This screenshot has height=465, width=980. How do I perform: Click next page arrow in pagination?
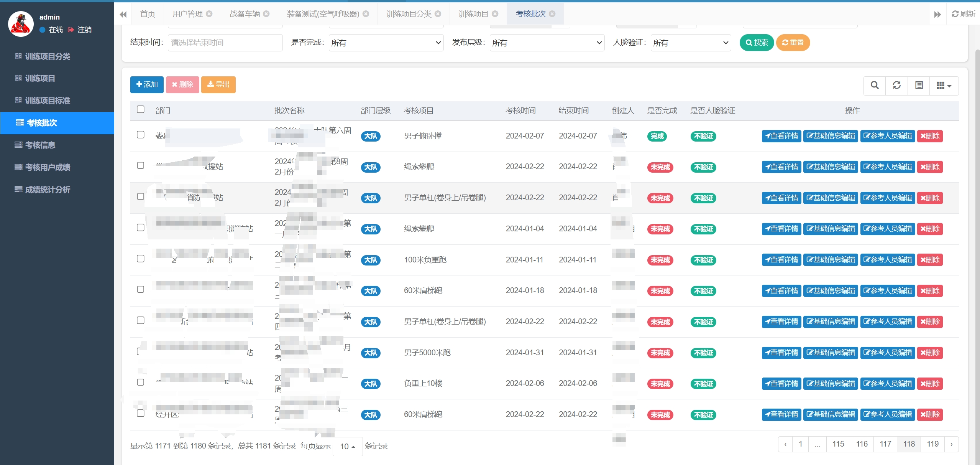pyautogui.click(x=952, y=444)
